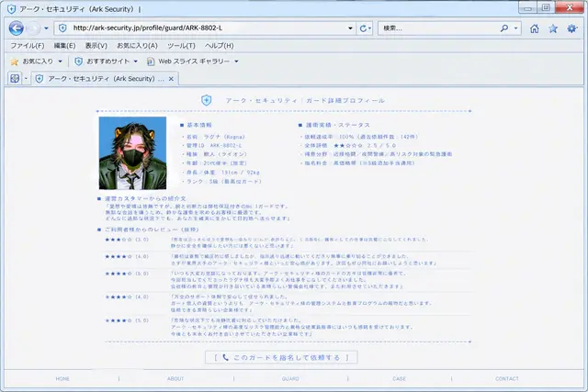Click the first review's (3.0) star rating
Viewport: 588px width, 392px height.
pos(127,240)
